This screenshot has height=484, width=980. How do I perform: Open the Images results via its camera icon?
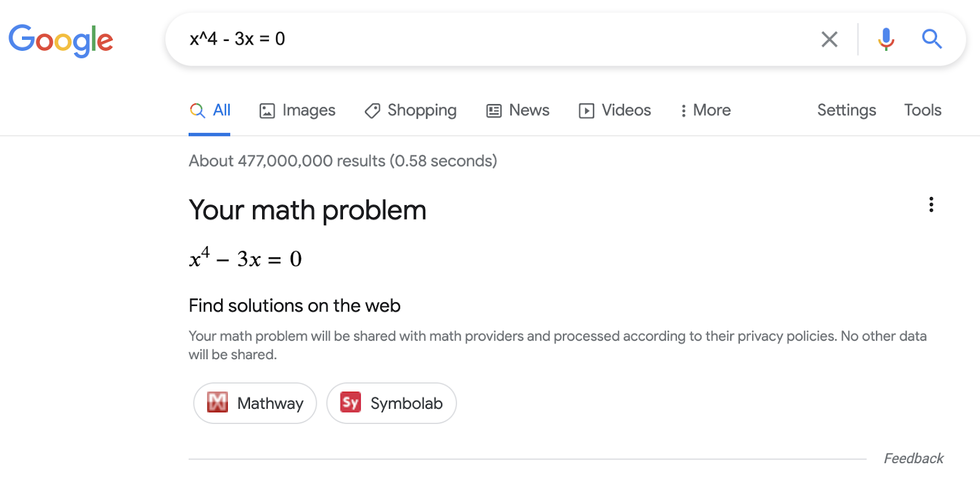tap(267, 111)
